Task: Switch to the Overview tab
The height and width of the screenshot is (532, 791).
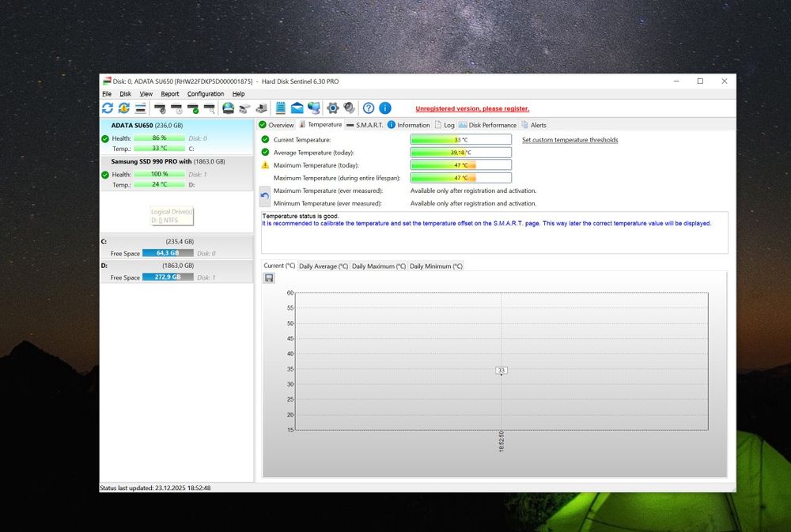Action: click(276, 125)
